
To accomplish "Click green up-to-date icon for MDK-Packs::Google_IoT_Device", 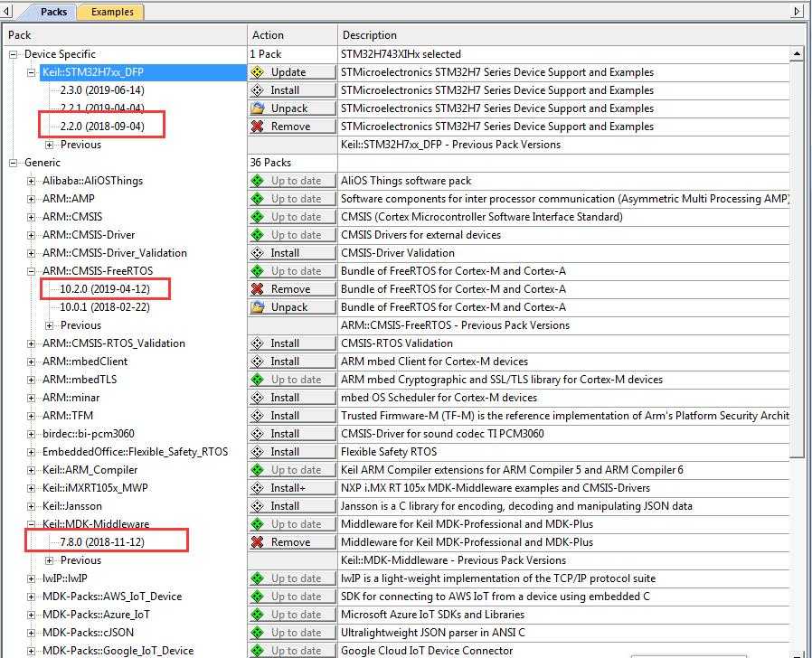I will [258, 650].
